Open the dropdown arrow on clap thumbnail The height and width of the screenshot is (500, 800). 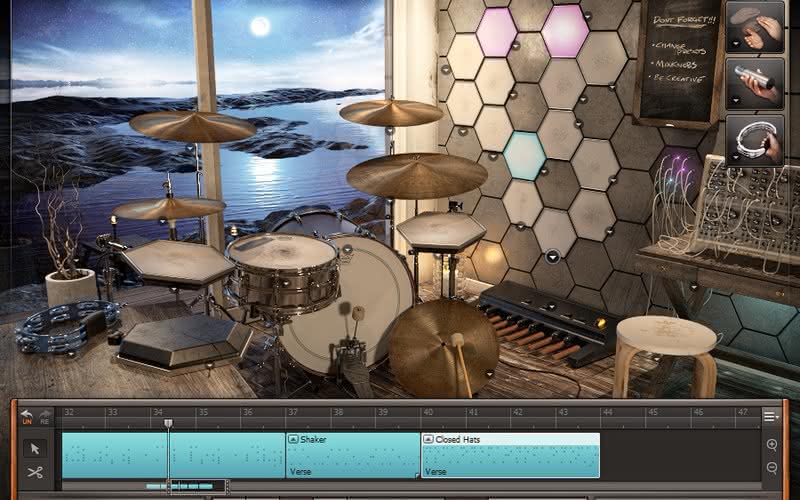736,44
